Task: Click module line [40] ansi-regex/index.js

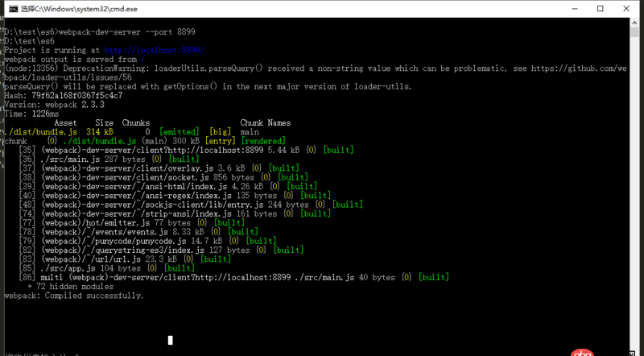Action: [x=175, y=195]
